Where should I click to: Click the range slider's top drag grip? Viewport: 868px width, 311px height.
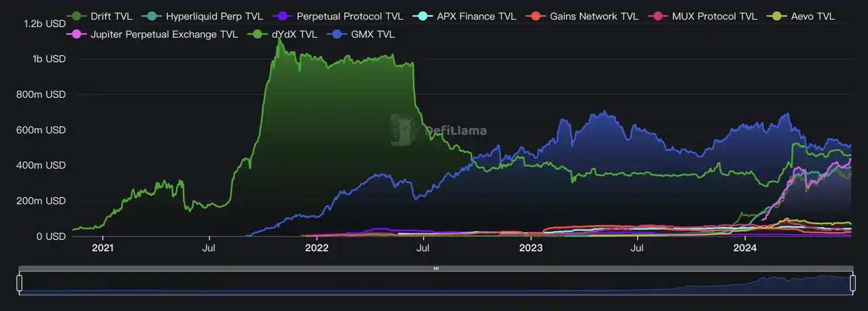coord(436,268)
